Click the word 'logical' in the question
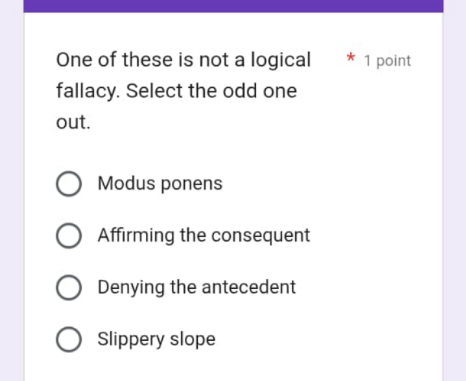Viewport: 466px width, 381px height. tap(281, 61)
